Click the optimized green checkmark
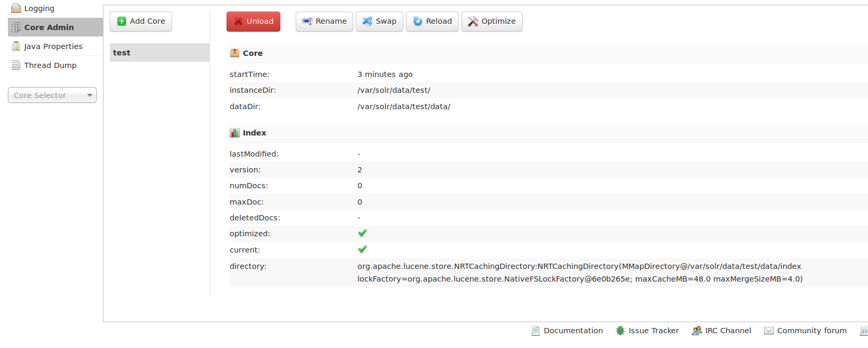 pos(362,233)
